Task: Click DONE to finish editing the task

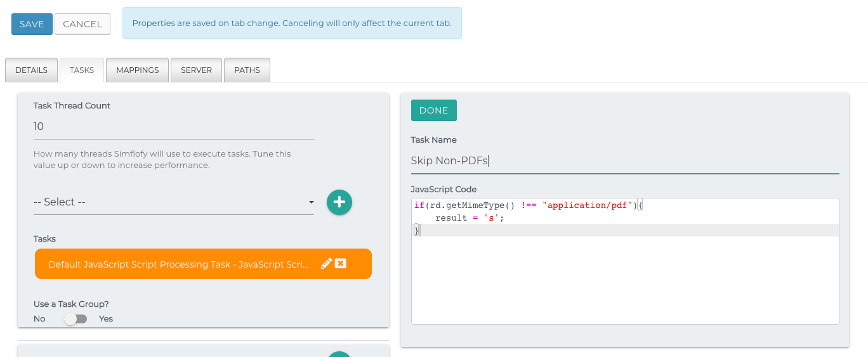Action: point(433,110)
